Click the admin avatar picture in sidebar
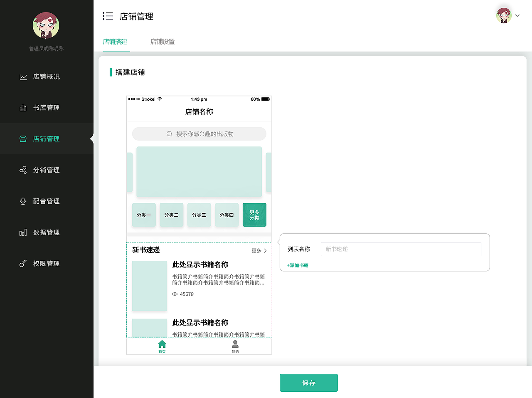Screen dimensions: 532x398 [x=46, y=25]
